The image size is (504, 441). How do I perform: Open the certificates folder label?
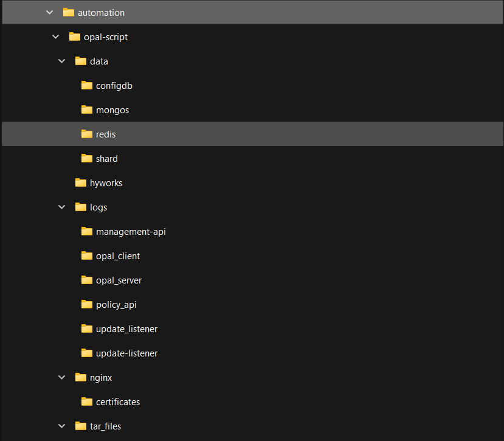118,402
